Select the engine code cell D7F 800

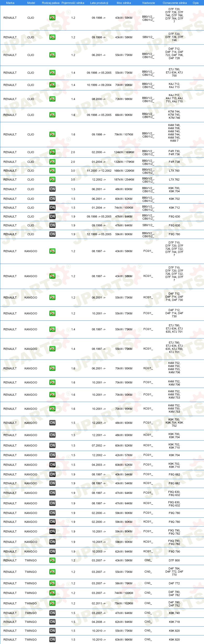point(174,560)
